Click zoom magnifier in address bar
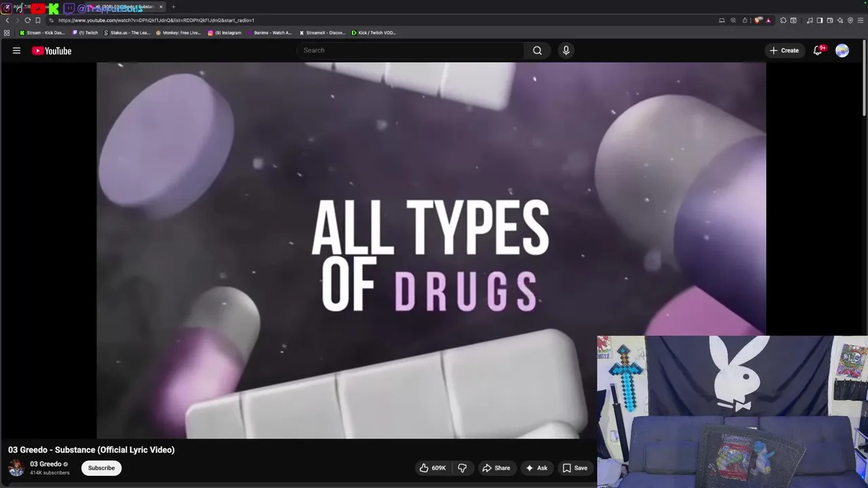The image size is (868, 488). click(x=733, y=20)
